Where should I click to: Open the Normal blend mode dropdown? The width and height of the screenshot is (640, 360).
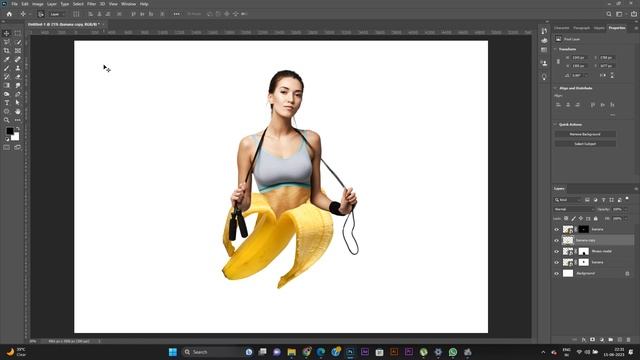click(573, 209)
